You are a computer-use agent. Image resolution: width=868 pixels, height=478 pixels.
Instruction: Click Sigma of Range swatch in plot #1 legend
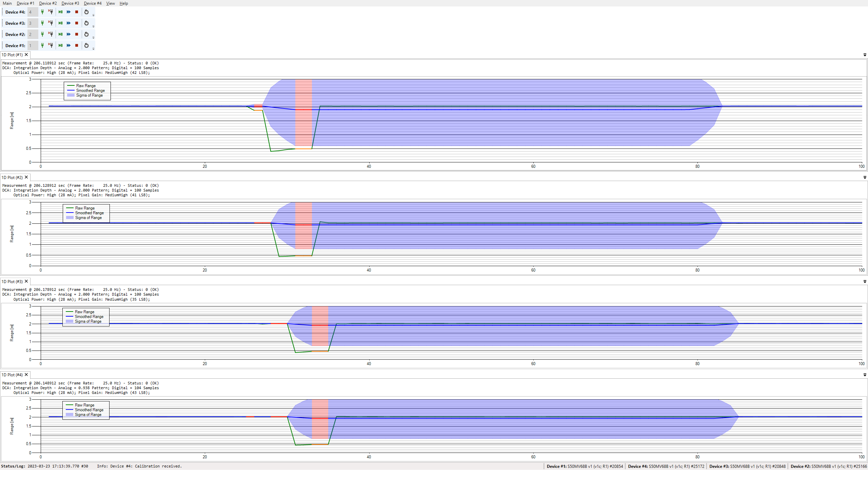(x=71, y=95)
